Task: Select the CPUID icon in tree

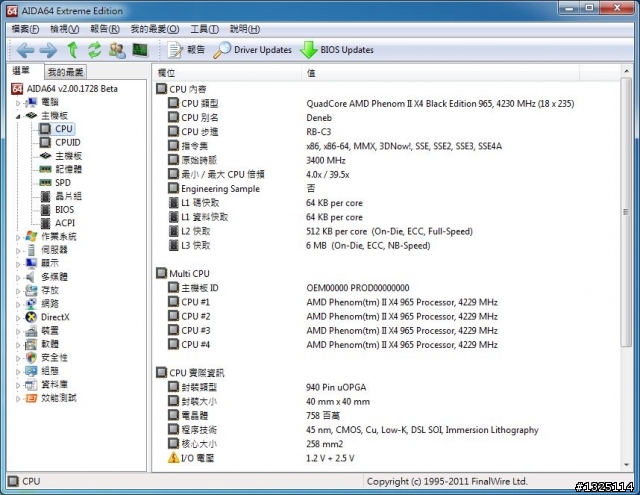Action: (x=44, y=142)
